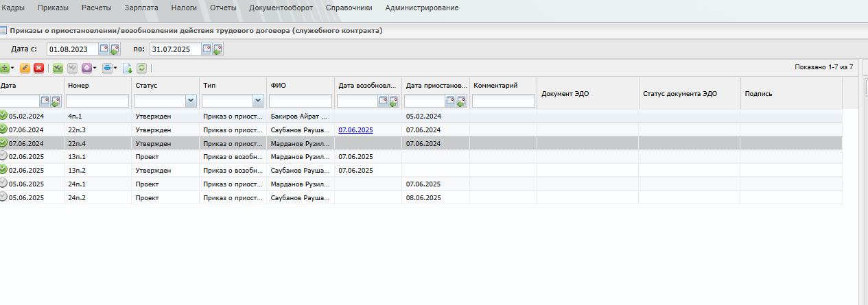Select the '22п.4' number cell
868x305 pixels.
pos(98,143)
